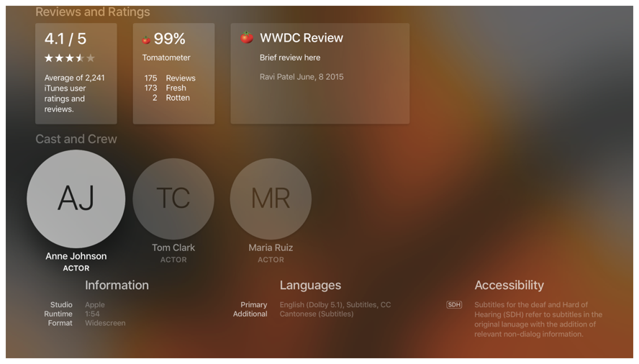
Task: Click the tomato icon next to WWDC Review
Action: pyautogui.click(x=247, y=38)
